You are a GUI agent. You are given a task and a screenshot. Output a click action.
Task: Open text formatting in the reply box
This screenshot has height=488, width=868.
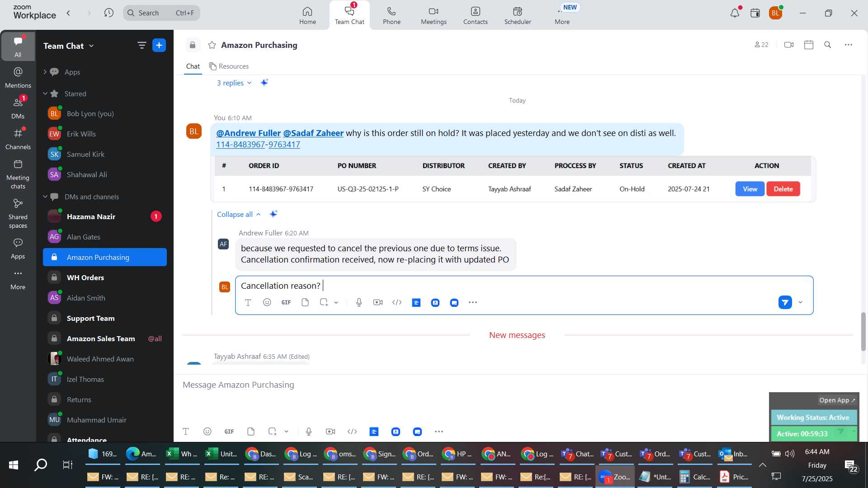pyautogui.click(x=248, y=302)
